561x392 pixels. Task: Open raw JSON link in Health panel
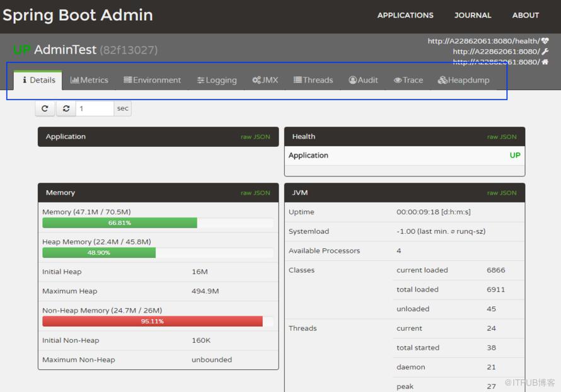coord(502,137)
